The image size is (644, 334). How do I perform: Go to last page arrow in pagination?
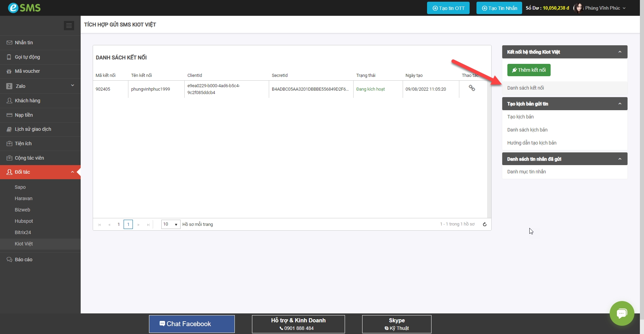(148, 224)
